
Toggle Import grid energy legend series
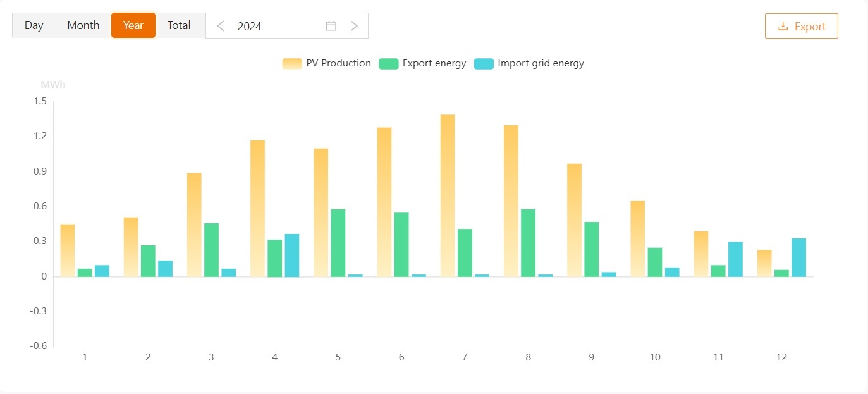click(541, 63)
